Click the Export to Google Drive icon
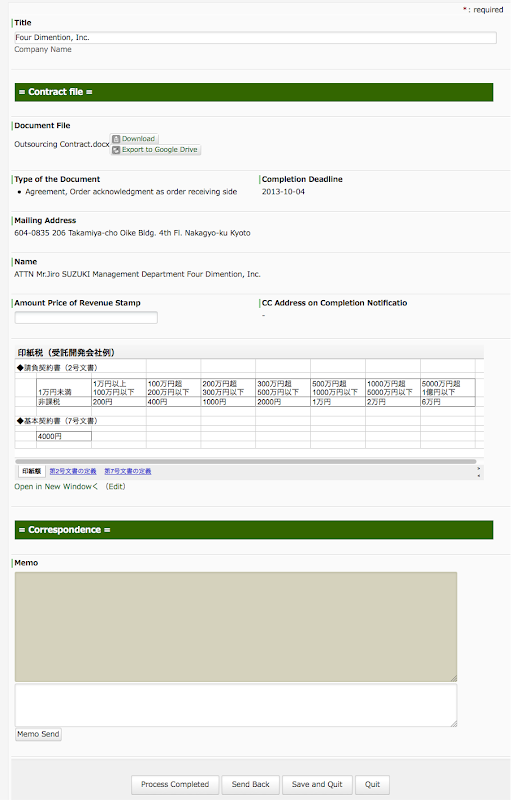511x800 pixels. 116,150
